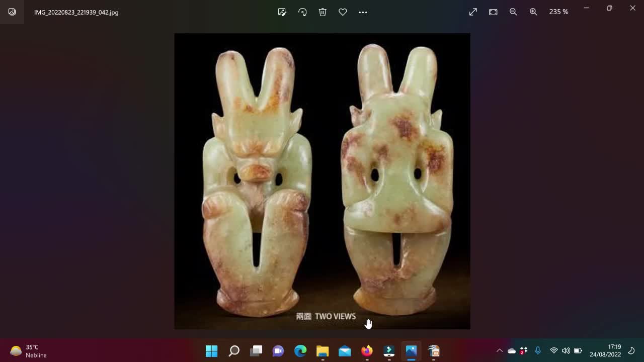644x362 pixels.
Task: Click the 235 % zoom level text
Action: 558,12
